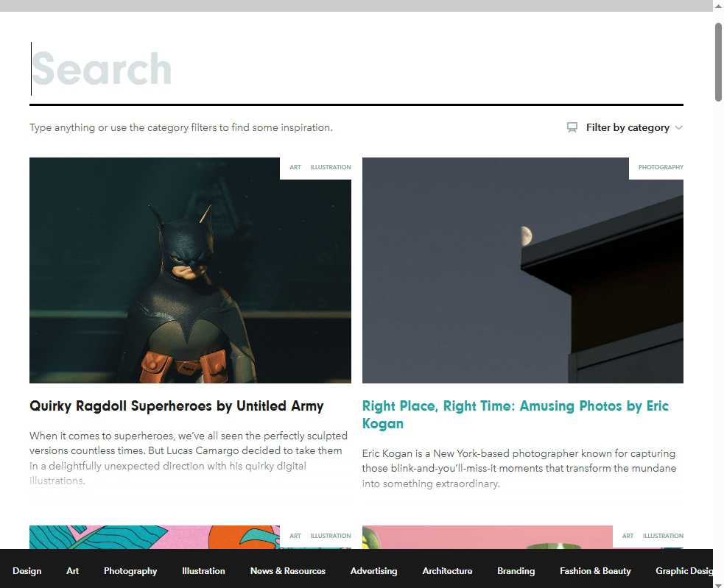Click the moon and building photo thumbnail
724x588 pixels.
click(x=522, y=270)
